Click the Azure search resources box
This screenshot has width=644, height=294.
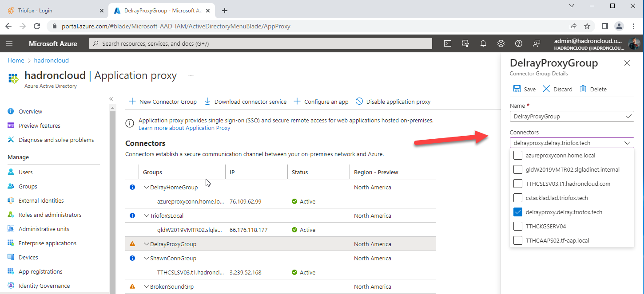click(261, 43)
